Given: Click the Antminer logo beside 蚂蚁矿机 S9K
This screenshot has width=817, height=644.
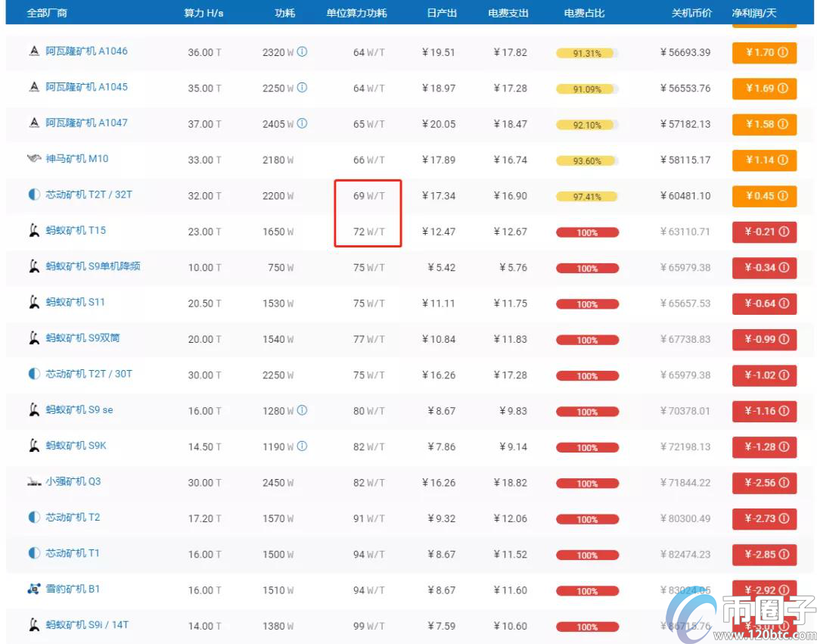Looking at the screenshot, I should [x=34, y=446].
